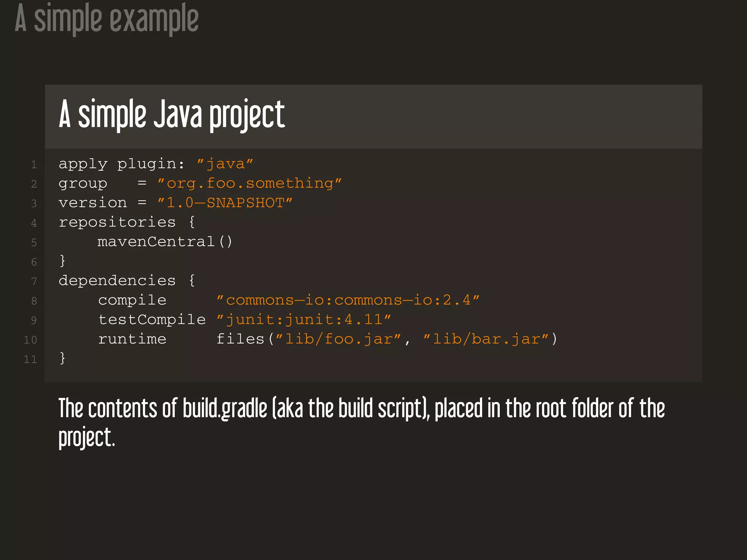The width and height of the screenshot is (747, 560).
Task: Click the dependencies keyword
Action: pos(117,280)
